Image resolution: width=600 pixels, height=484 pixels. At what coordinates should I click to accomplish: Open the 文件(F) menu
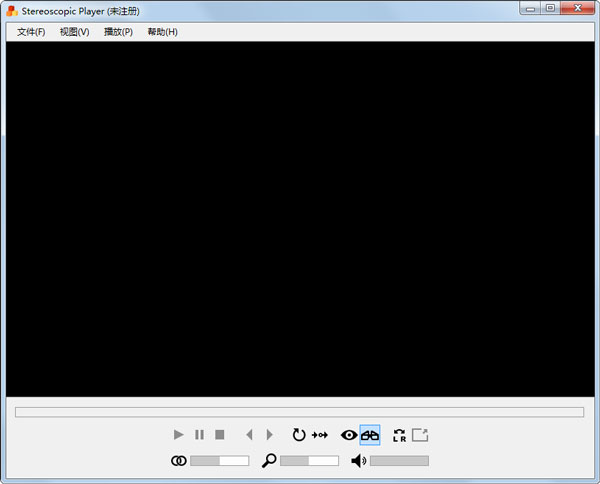pyautogui.click(x=31, y=32)
